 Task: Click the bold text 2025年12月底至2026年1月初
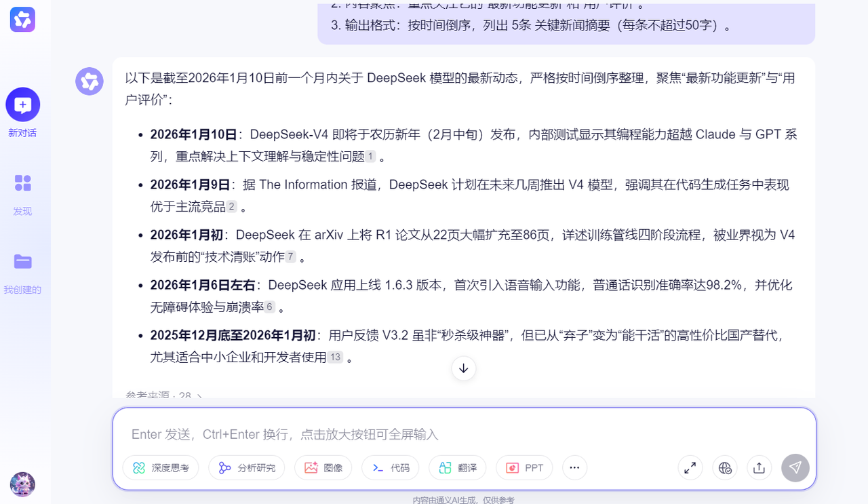pyautogui.click(x=233, y=335)
